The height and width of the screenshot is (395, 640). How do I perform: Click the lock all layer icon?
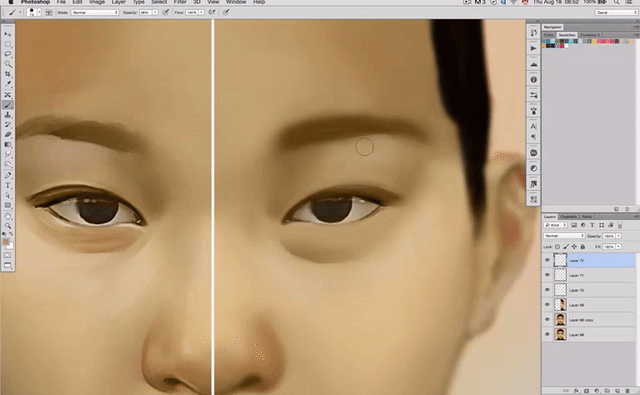582,246
